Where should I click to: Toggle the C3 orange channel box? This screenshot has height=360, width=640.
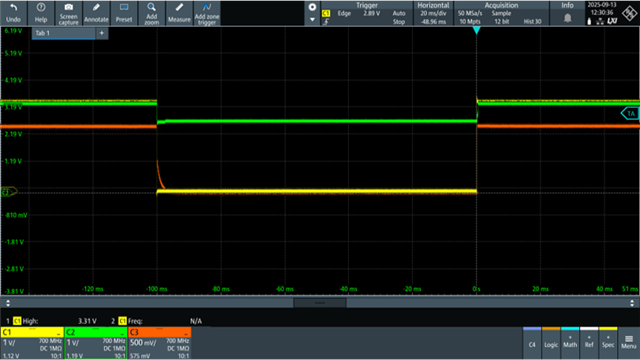click(x=160, y=343)
